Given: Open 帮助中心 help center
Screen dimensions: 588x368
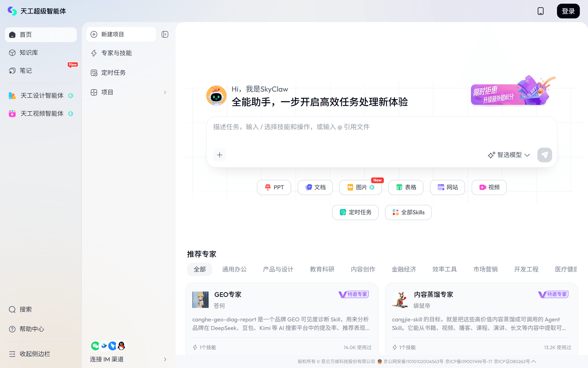Looking at the screenshot, I should point(41,329).
